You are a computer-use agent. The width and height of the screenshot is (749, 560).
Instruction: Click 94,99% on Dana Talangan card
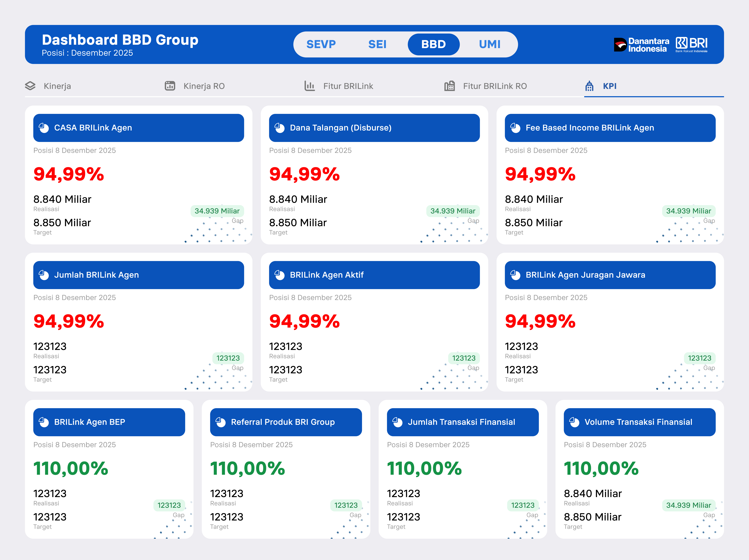(304, 174)
